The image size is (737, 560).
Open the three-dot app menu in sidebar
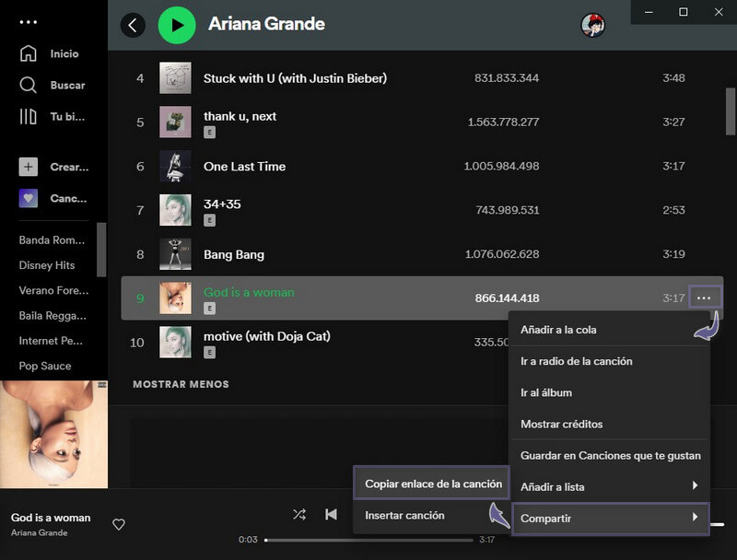pos(29,22)
